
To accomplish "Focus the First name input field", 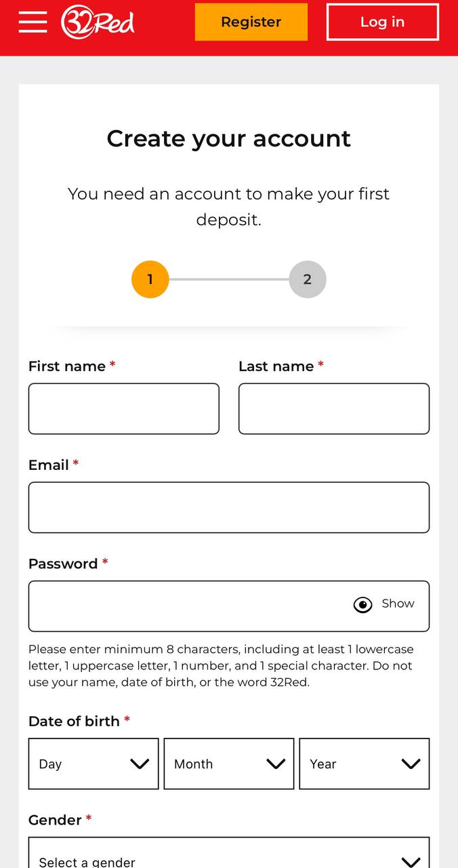I will [x=124, y=409].
